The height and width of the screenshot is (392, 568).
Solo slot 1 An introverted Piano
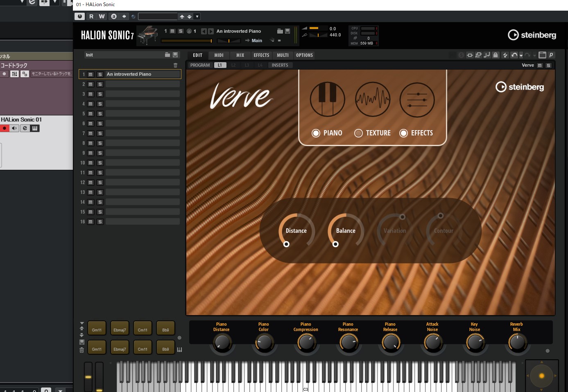pos(100,74)
